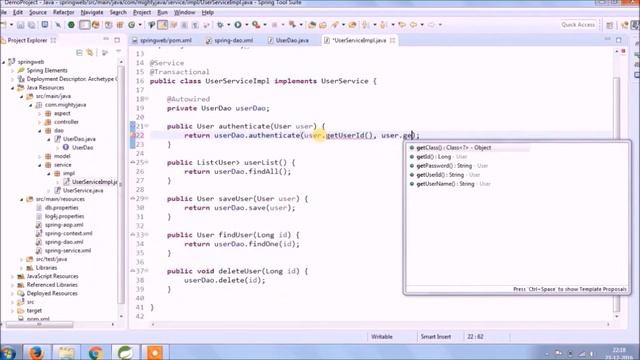Click the Collapse All icon in Project Explorer
The image size is (640, 360).
pyautogui.click(x=79, y=53)
